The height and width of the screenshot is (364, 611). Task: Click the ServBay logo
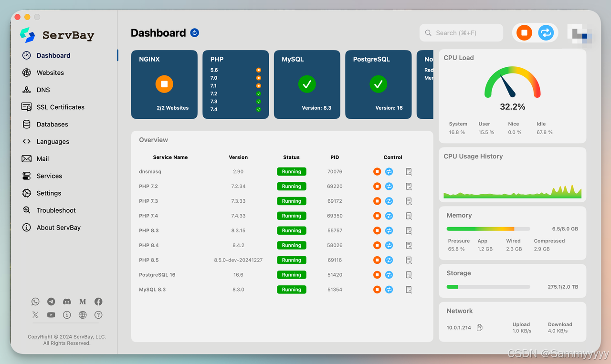57,35
